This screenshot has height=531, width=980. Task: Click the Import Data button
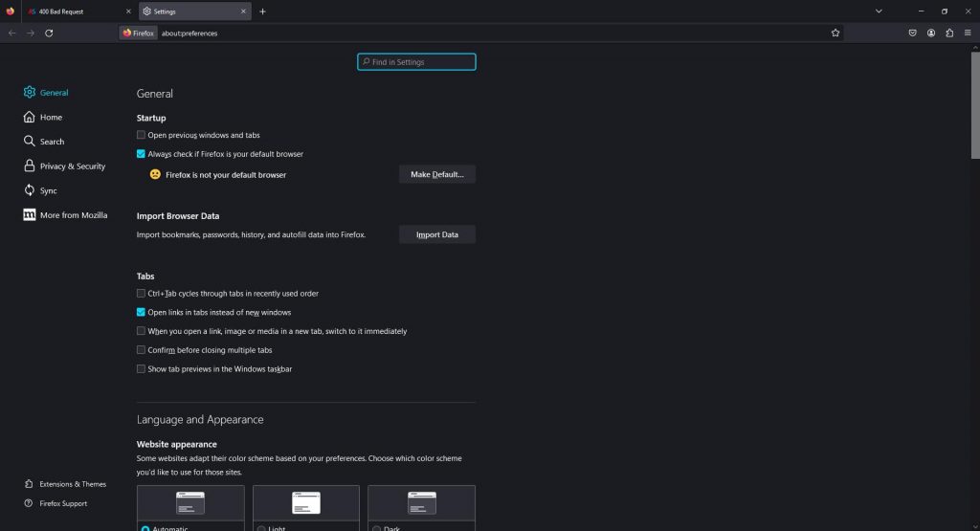436,234
